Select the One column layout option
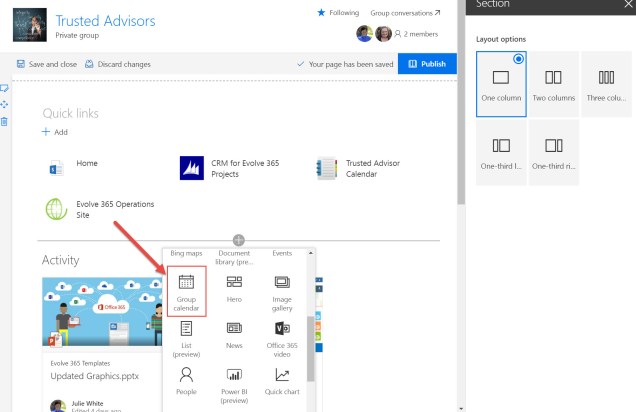The height and width of the screenshot is (412, 636). (502, 82)
